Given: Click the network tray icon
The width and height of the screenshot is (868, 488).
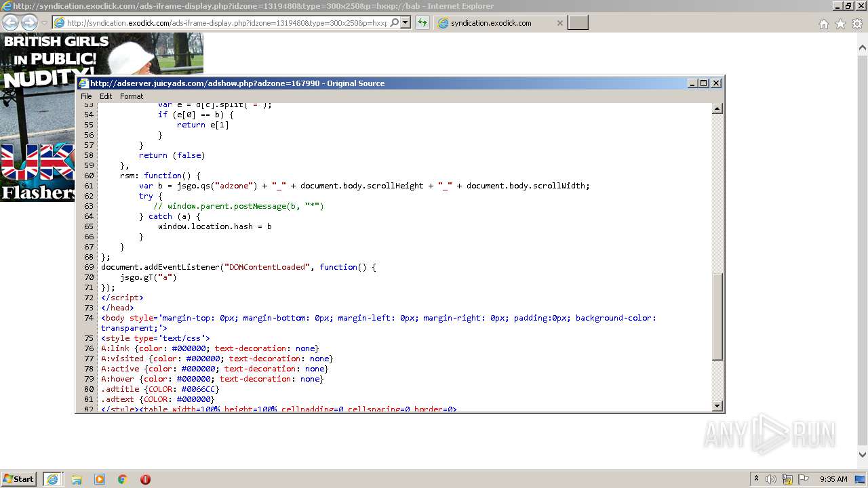Looking at the screenshot, I should 787,479.
